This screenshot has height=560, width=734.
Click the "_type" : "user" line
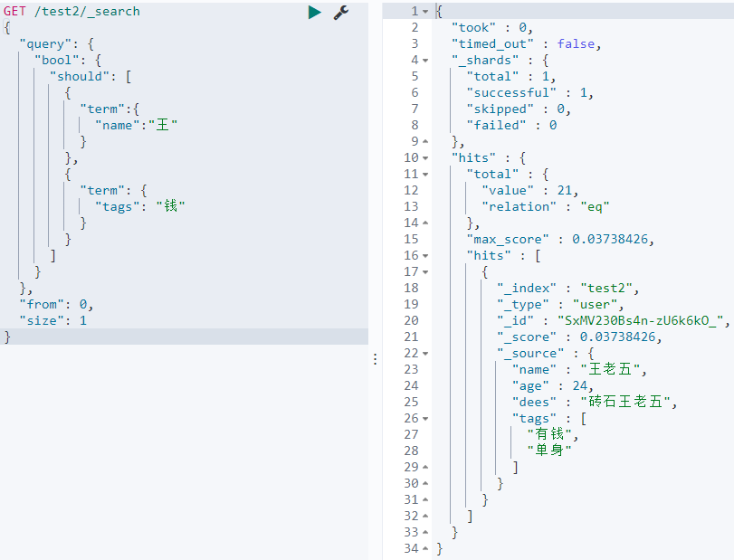[x=560, y=305]
